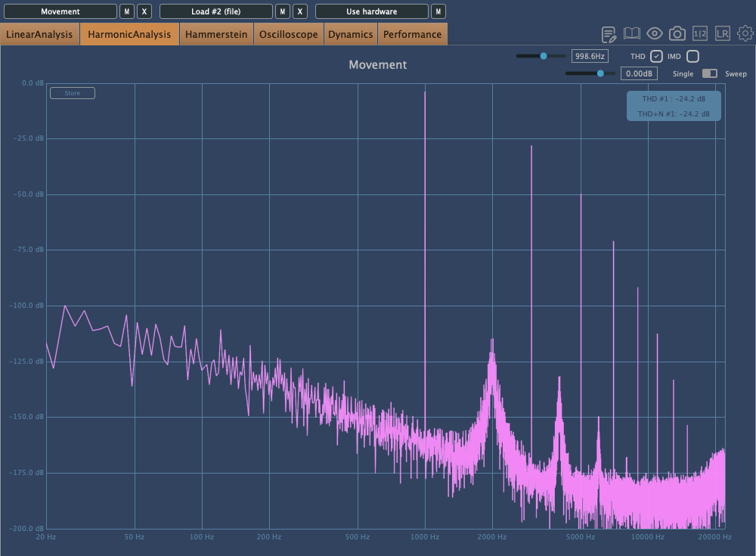Take a snapshot with the camera icon
The height and width of the screenshot is (556, 756).
(677, 34)
